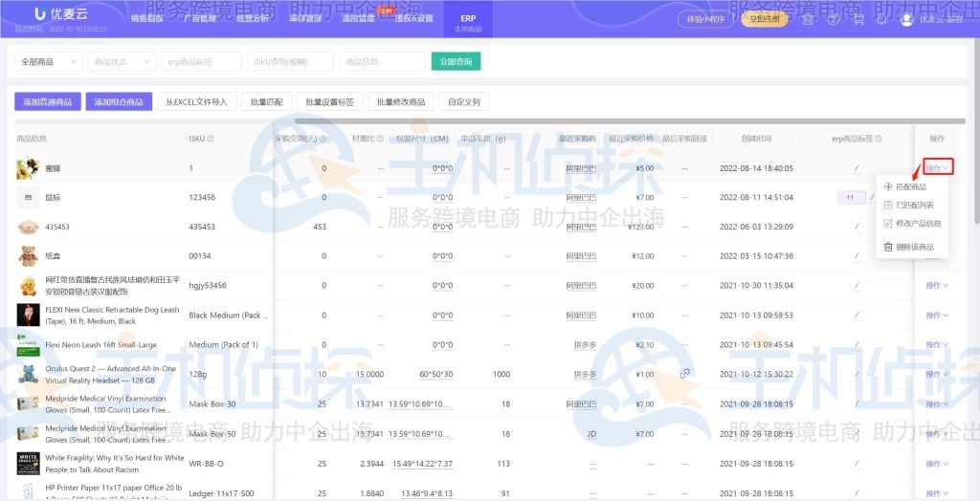The image size is (980, 501).
Task: Click the info icon beside ISKU header
Action: pyautogui.click(x=210, y=139)
